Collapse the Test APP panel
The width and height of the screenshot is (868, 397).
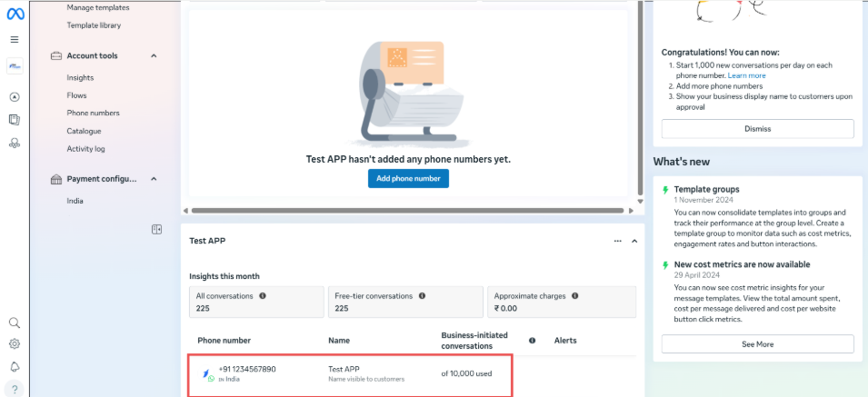tap(634, 241)
